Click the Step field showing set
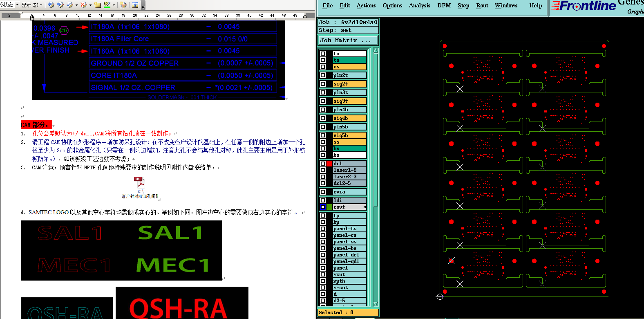 point(348,30)
